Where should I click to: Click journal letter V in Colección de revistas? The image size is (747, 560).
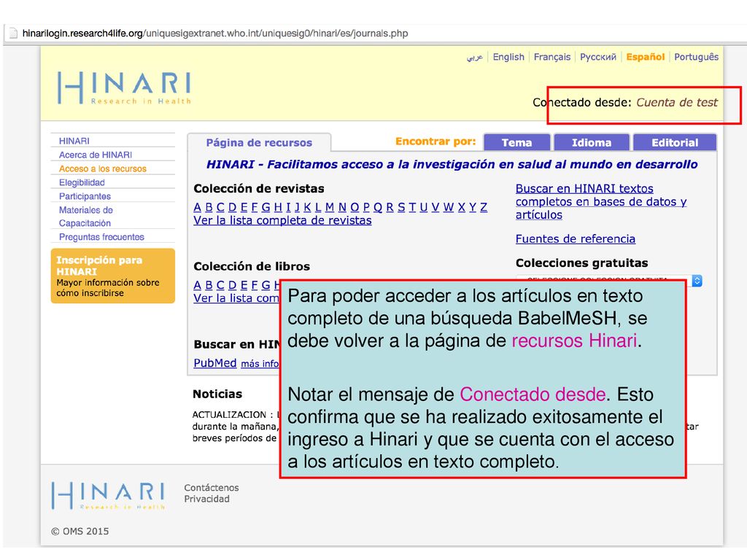pos(436,207)
